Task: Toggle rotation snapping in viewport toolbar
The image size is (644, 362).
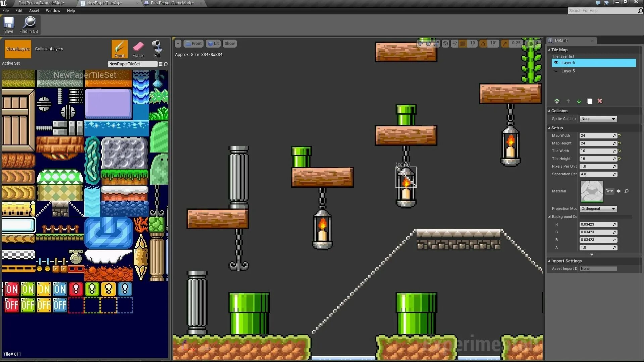Action: click(x=483, y=44)
